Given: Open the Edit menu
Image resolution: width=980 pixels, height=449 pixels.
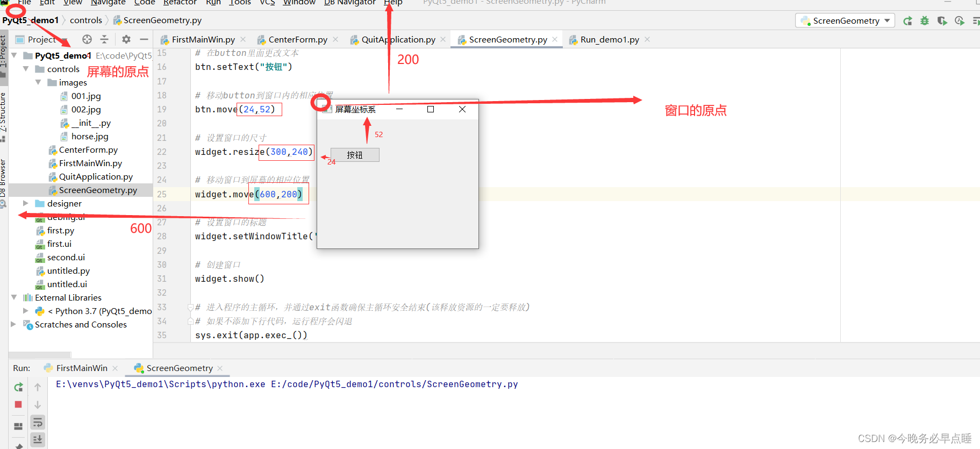Looking at the screenshot, I should tap(47, 3).
